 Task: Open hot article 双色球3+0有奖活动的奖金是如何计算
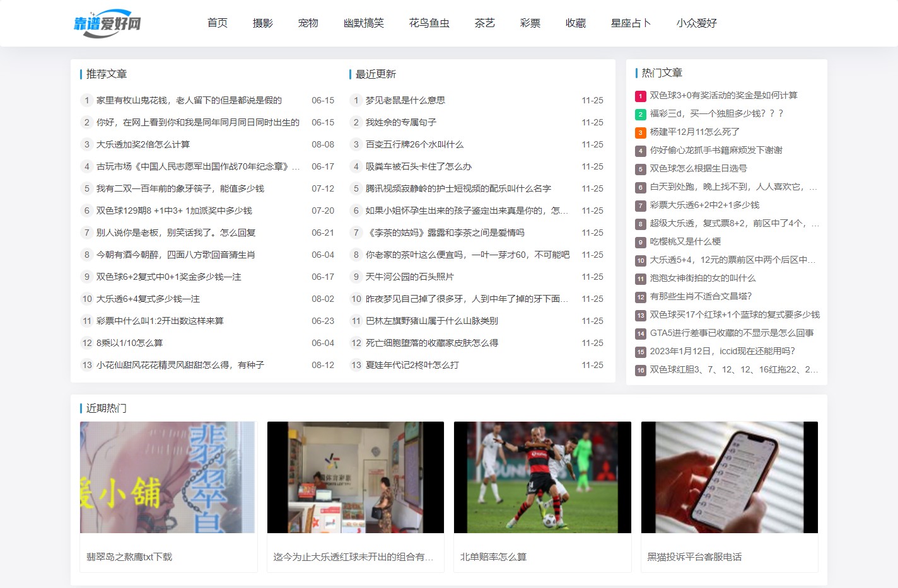coord(724,95)
